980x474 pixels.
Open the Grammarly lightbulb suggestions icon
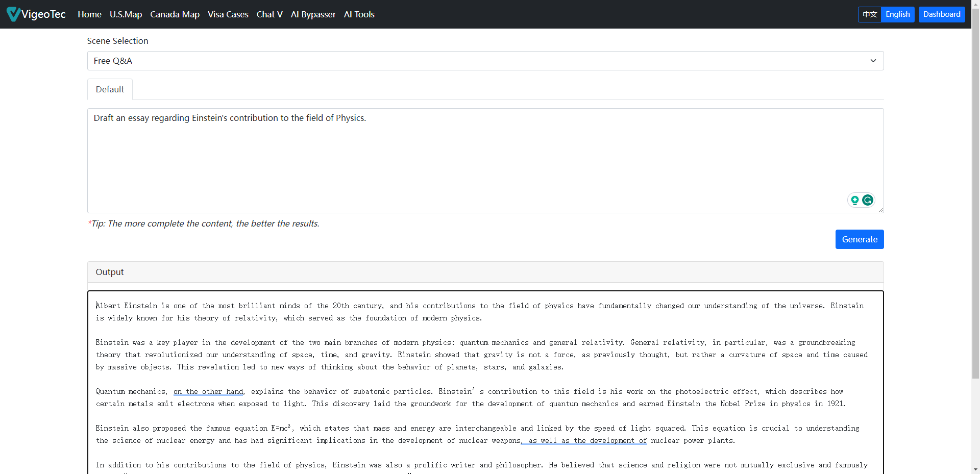[x=854, y=200]
